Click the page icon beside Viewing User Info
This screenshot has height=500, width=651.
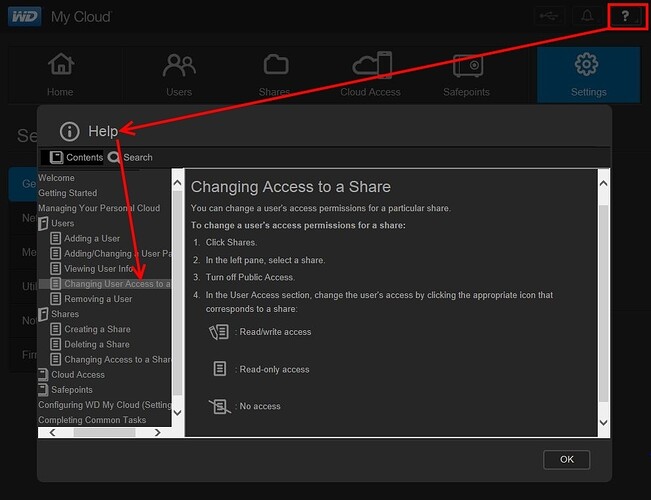pyautogui.click(x=56, y=269)
